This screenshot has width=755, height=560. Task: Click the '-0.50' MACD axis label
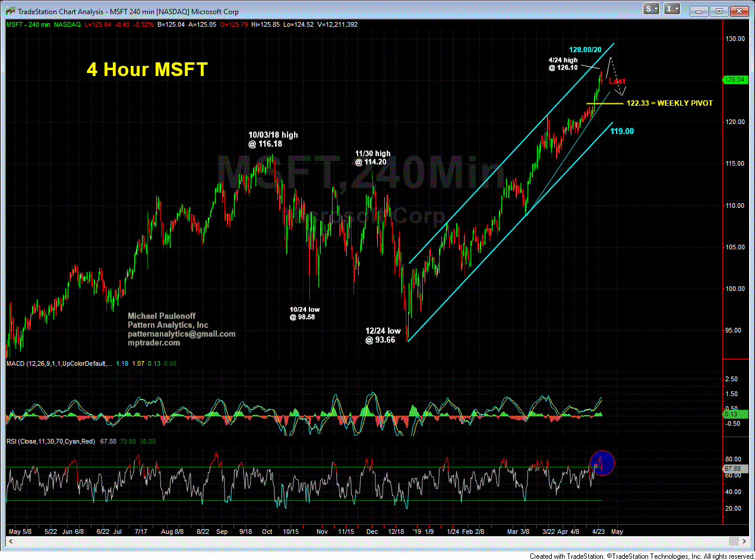coord(733,423)
